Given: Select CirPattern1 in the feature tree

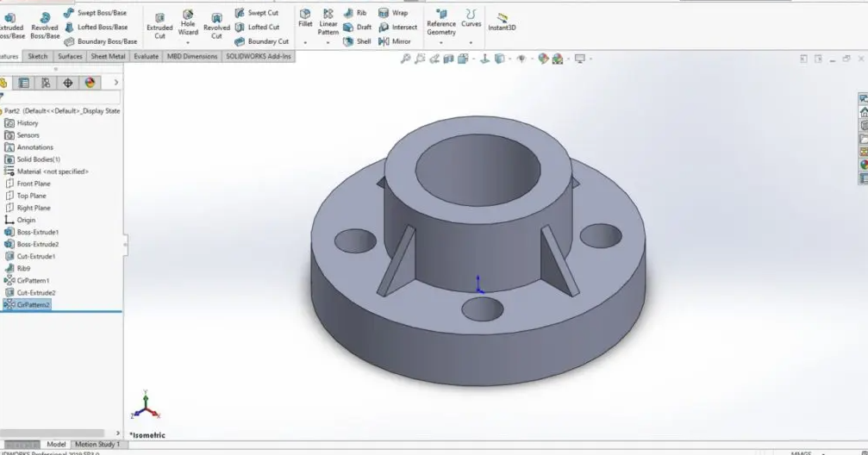Looking at the screenshot, I should coord(33,280).
